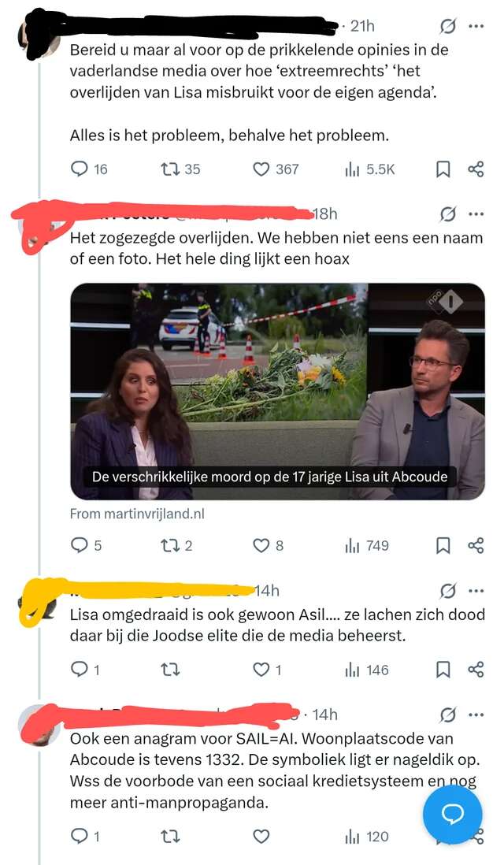Repost the tweet with 35 reposts
Image resolution: width=504 pixels, height=865 pixels.
(180, 169)
